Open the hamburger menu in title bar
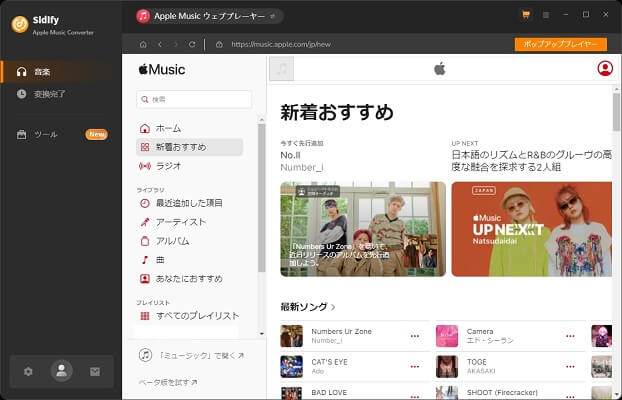The height and width of the screenshot is (400, 622). 546,15
